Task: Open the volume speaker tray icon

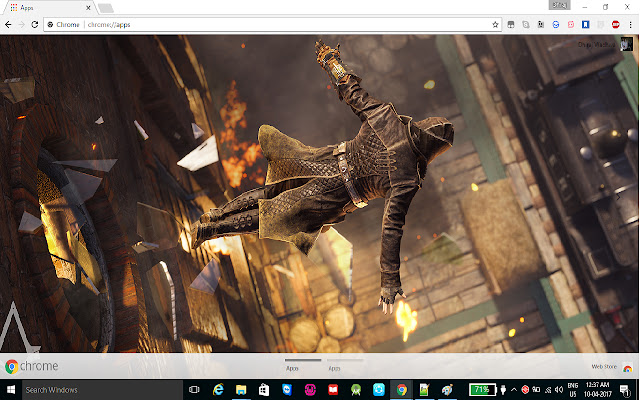Action: tap(559, 390)
